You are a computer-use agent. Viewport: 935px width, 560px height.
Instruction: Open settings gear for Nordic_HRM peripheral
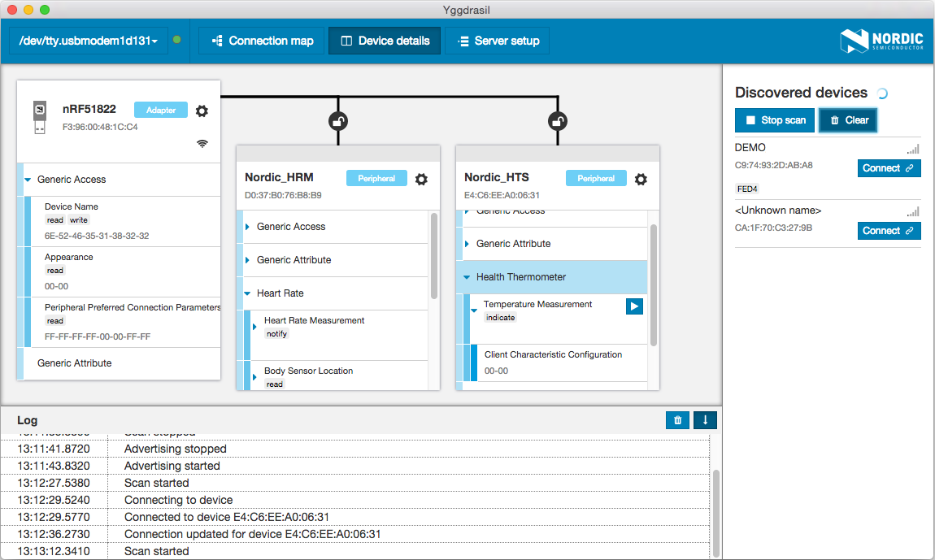[422, 179]
